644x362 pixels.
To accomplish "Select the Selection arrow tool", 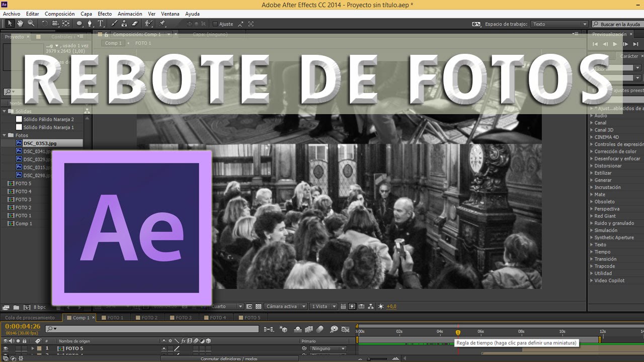I will (x=9, y=24).
